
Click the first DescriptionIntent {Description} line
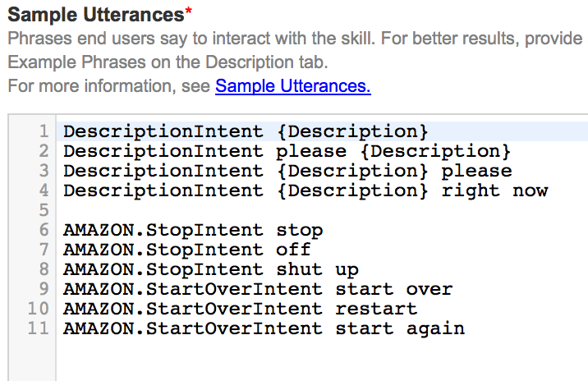point(246,131)
